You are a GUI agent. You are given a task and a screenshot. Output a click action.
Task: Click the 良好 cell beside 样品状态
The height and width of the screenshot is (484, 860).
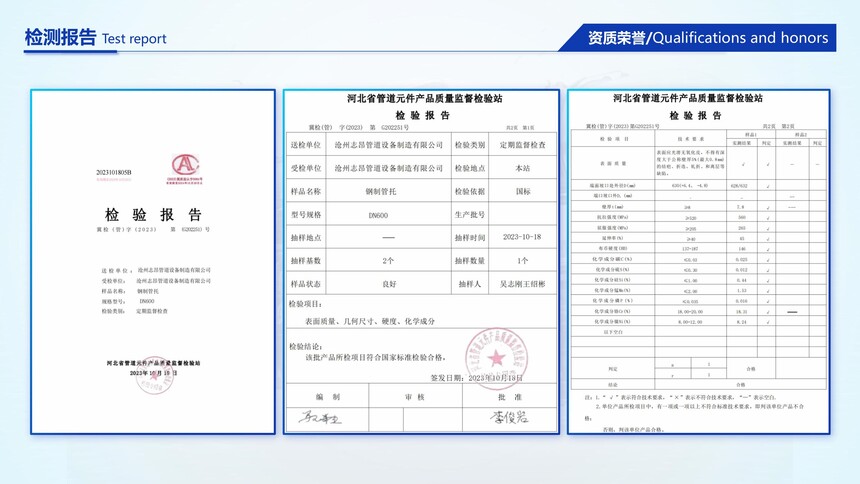(x=388, y=284)
